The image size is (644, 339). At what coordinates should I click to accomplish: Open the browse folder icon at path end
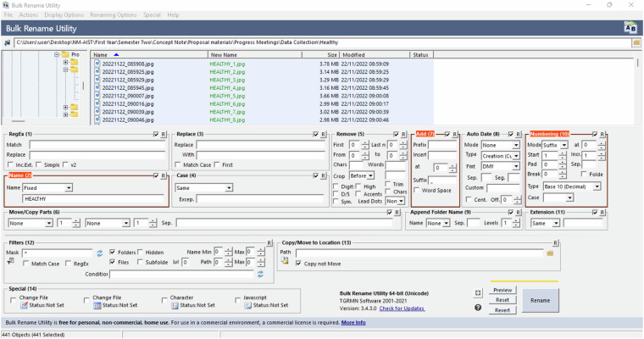[x=636, y=42]
